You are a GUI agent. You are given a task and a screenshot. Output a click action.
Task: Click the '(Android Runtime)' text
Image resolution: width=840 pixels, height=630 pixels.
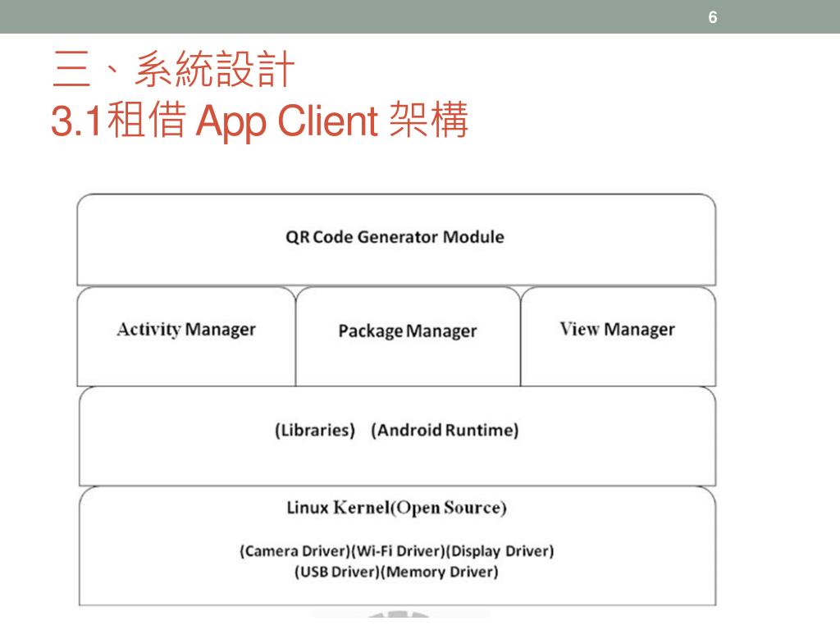pyautogui.click(x=445, y=430)
